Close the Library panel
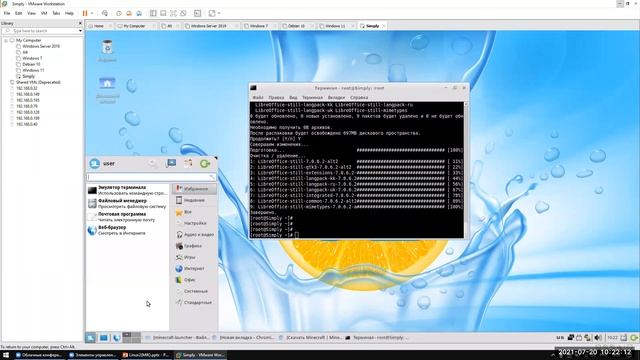 pos(80,23)
